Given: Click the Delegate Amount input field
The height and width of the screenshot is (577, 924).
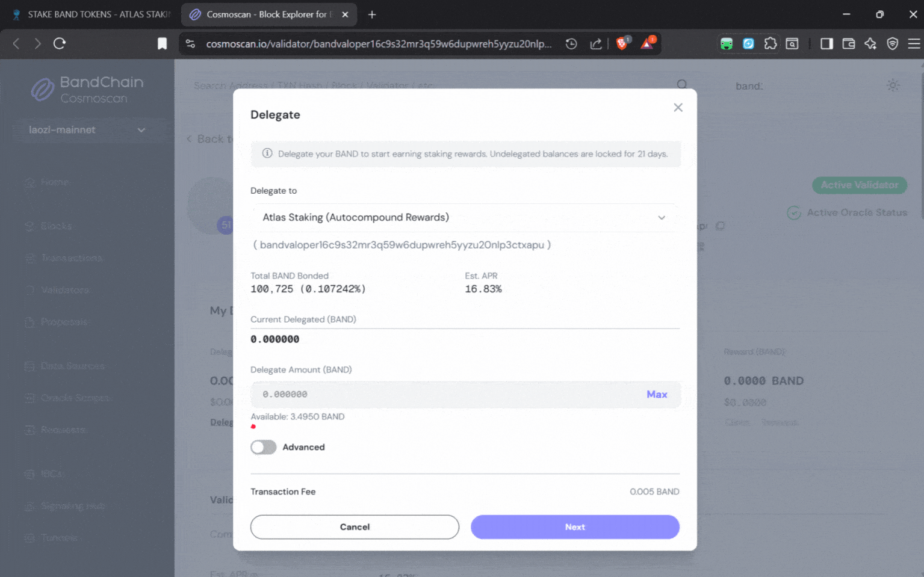Looking at the screenshot, I should 421,394.
